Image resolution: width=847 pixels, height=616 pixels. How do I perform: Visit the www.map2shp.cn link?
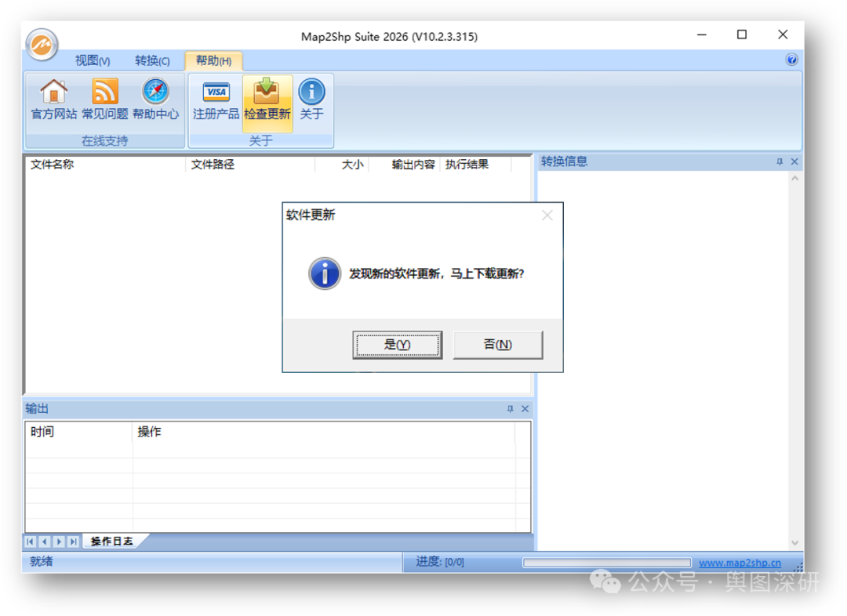point(740,563)
